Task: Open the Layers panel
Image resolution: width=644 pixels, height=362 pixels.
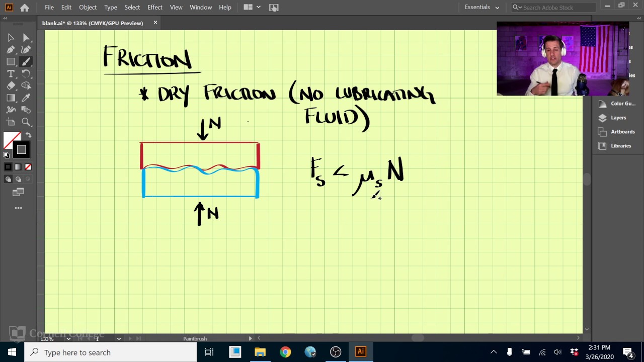Action: pos(612,118)
